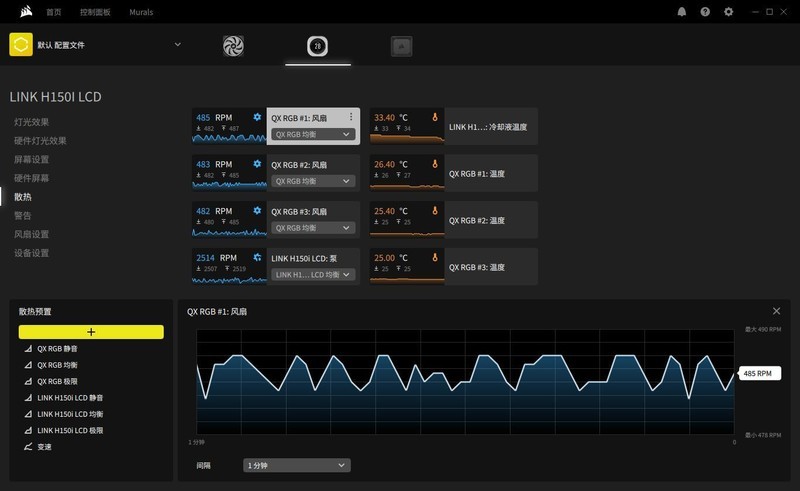Select the greyed-out third device icon
This screenshot has width=800, height=491.
[402, 46]
